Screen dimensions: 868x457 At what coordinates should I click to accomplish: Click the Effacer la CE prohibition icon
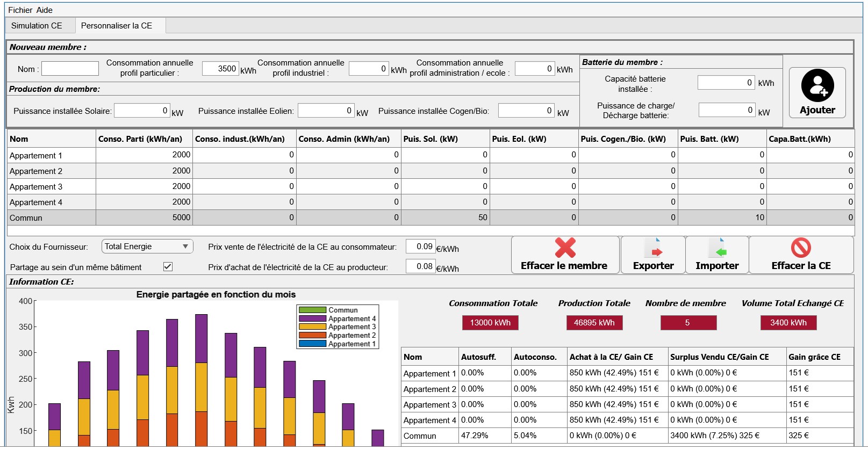pos(801,248)
